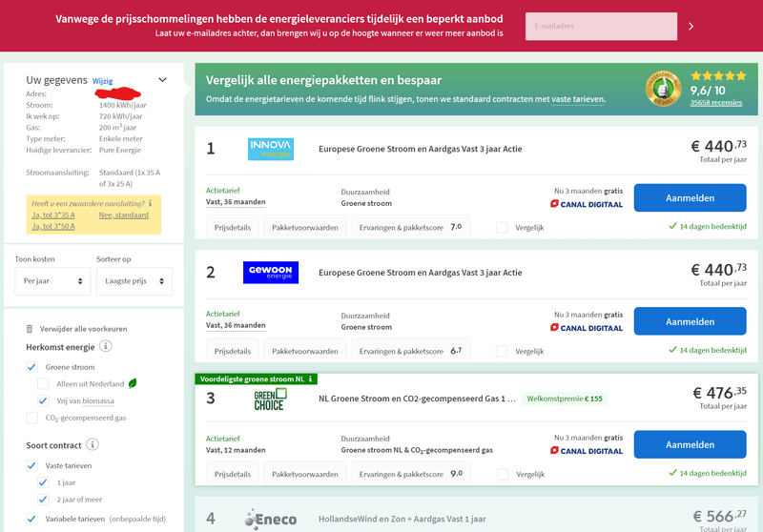Open Ervaringen & pakketscore 7.0 tab
This screenshot has width=763, height=532.
tap(411, 227)
